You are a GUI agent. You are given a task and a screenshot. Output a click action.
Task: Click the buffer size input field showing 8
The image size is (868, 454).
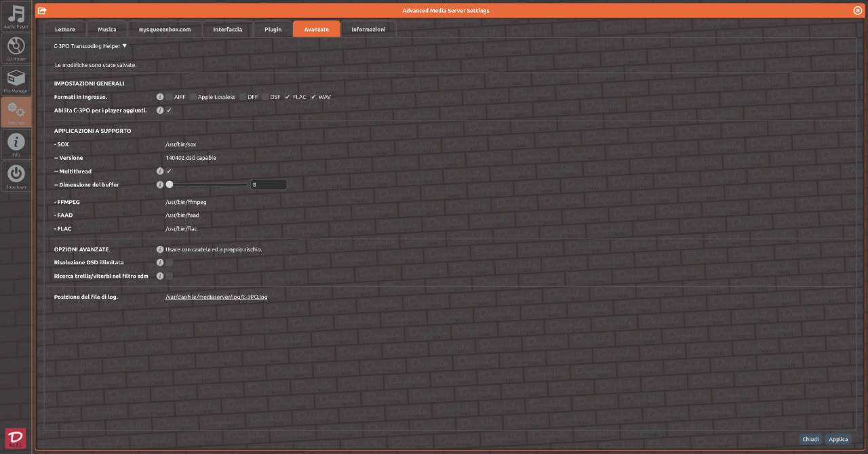pyautogui.click(x=268, y=184)
